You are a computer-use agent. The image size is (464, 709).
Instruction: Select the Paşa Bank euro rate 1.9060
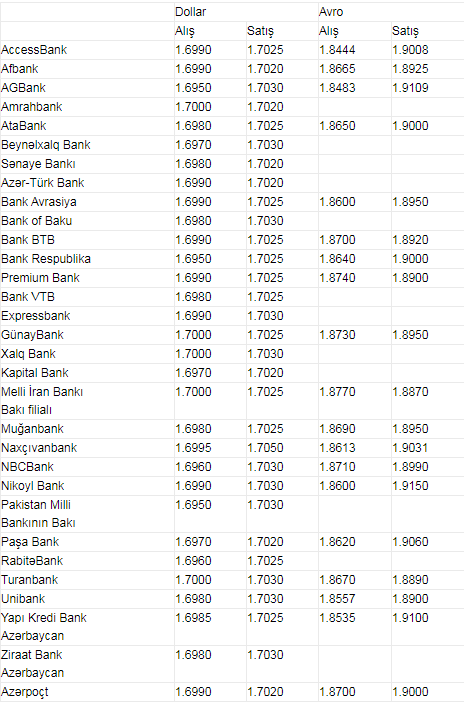410,542
